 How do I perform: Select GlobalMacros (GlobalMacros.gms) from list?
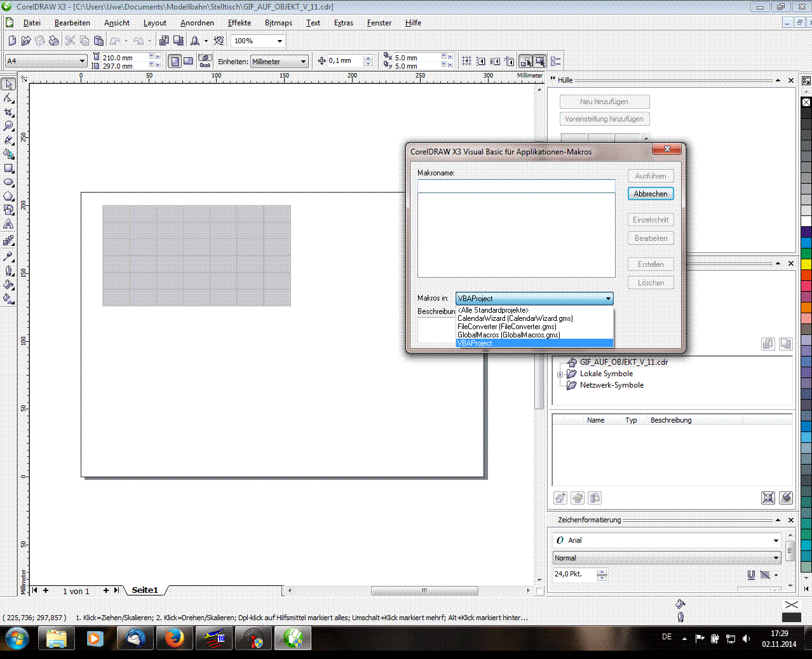(508, 335)
